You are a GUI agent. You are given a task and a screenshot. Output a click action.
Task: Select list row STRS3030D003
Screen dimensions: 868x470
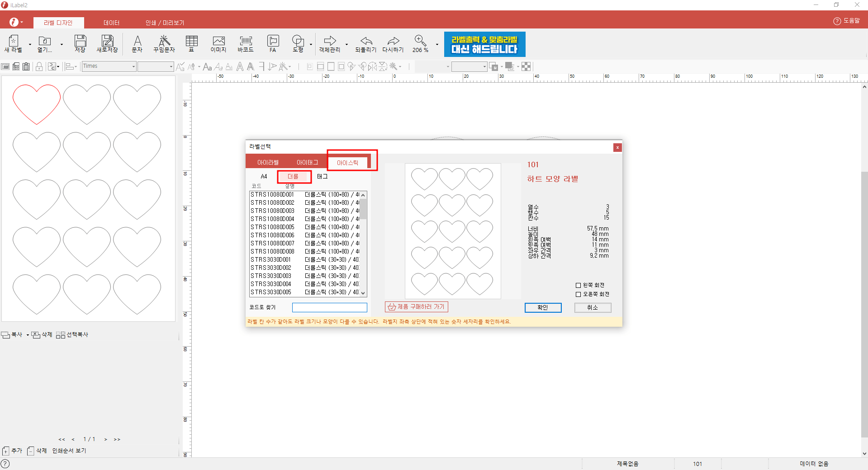304,276
